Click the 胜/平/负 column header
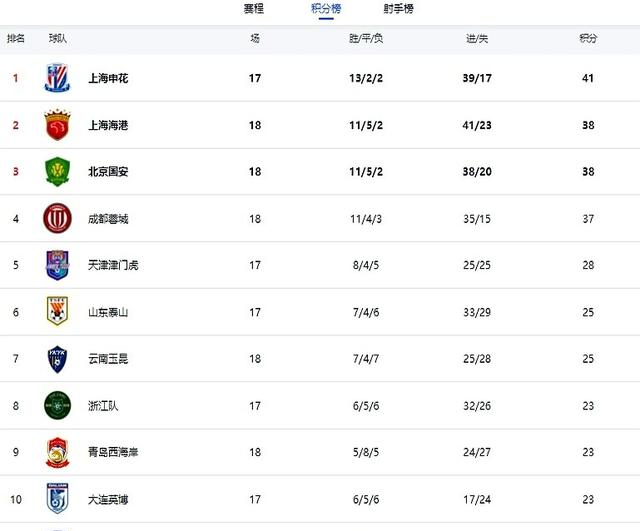This screenshot has width=640, height=531. point(364,39)
